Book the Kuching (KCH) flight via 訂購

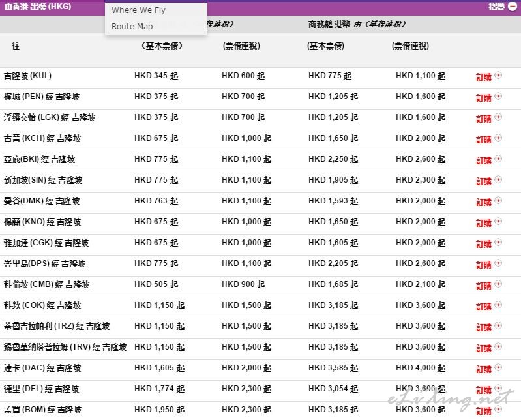point(483,140)
